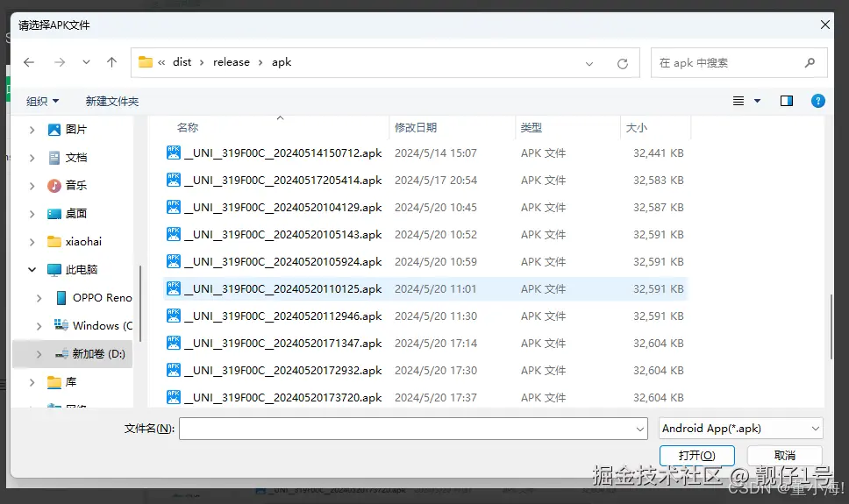Screen dimensions: 849x504
Task: Select 图片 in the navigation pane
Action: pos(75,130)
